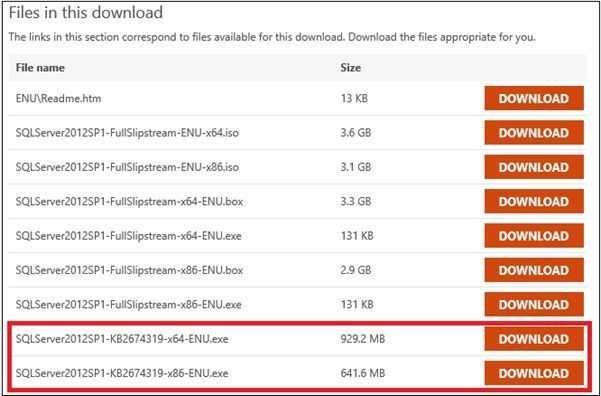Click the SQLServer2012SP1-KB2674319-x64-ENU.exe file name

[x=122, y=339]
